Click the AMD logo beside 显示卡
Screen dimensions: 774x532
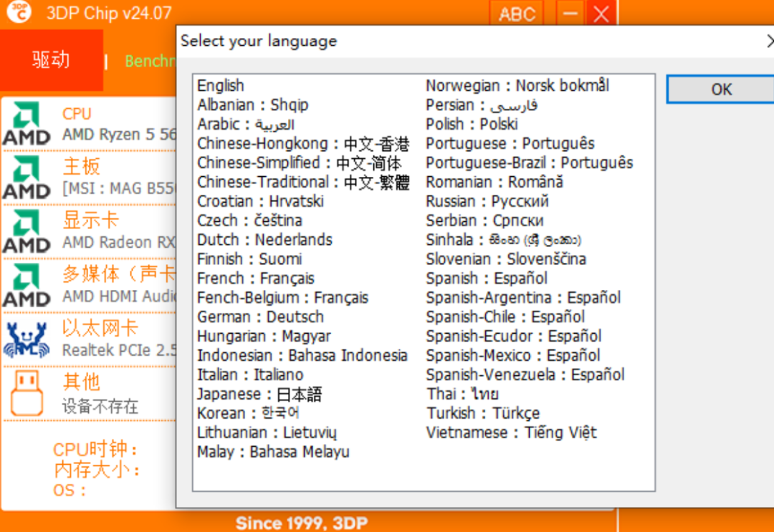click(x=27, y=232)
